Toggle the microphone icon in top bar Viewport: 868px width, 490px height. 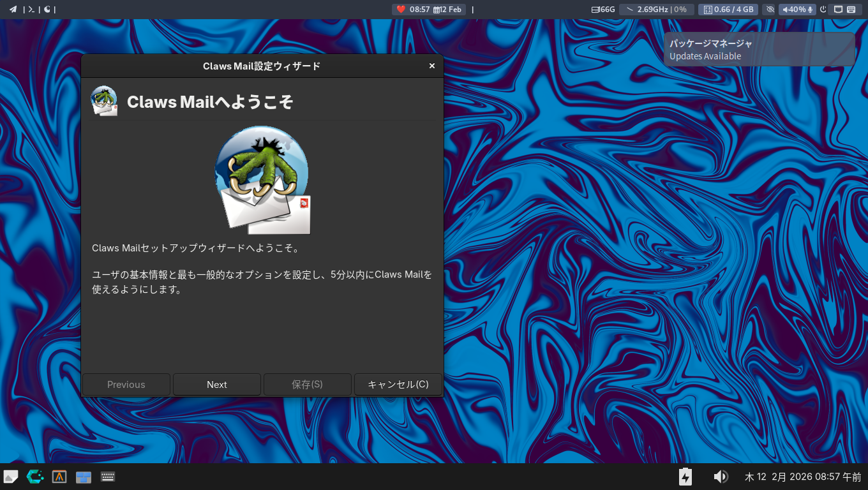pyautogui.click(x=811, y=10)
